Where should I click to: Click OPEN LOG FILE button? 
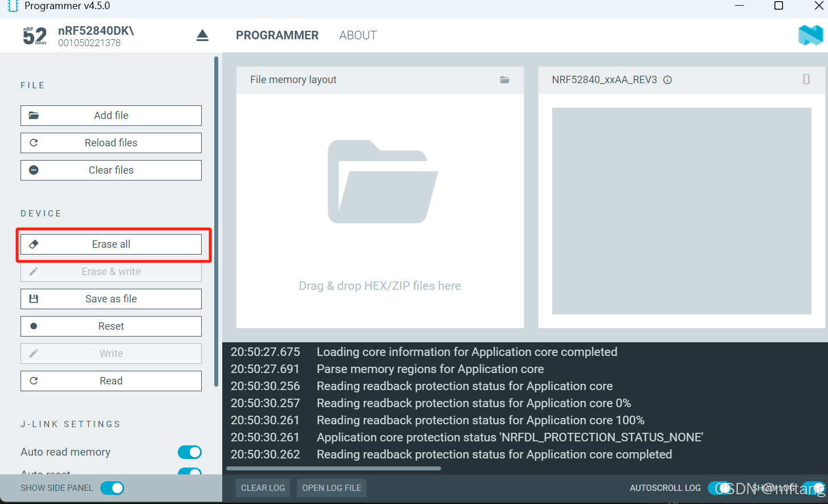[x=332, y=488]
